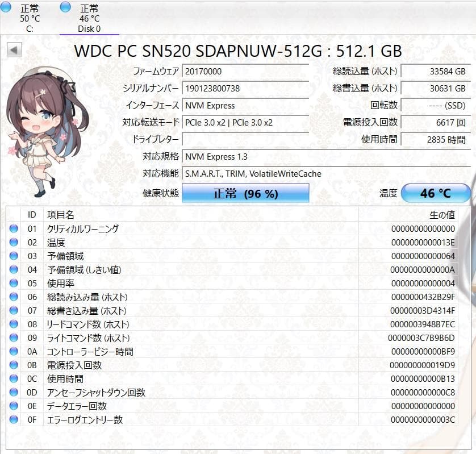Image resolution: width=476 pixels, height=454 pixels.
Task: Select the Disk 0 tab at 46 °C
Action: [89, 18]
